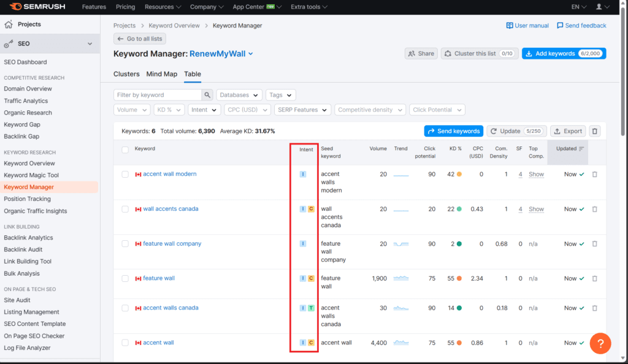
Task: Open the KD % filter dropdown
Action: click(169, 110)
